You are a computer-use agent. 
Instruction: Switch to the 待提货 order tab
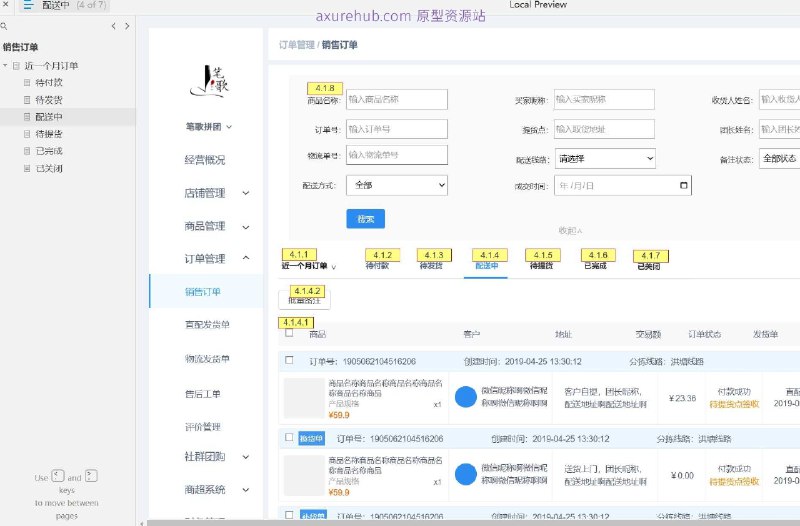pyautogui.click(x=541, y=266)
